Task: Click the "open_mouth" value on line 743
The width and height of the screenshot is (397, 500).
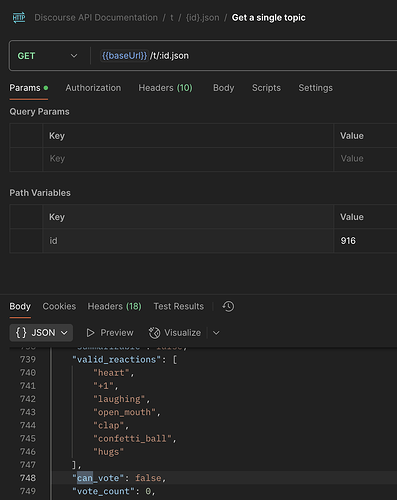Action: pyautogui.click(x=124, y=412)
